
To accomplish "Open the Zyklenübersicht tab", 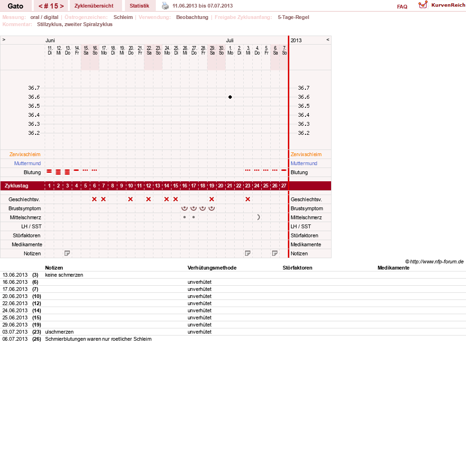I will click(94, 6).
